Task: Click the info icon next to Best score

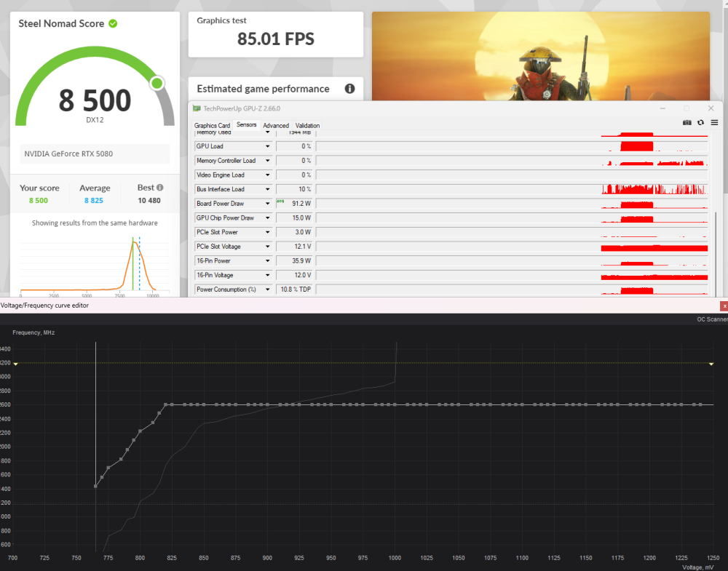Action: pos(159,188)
